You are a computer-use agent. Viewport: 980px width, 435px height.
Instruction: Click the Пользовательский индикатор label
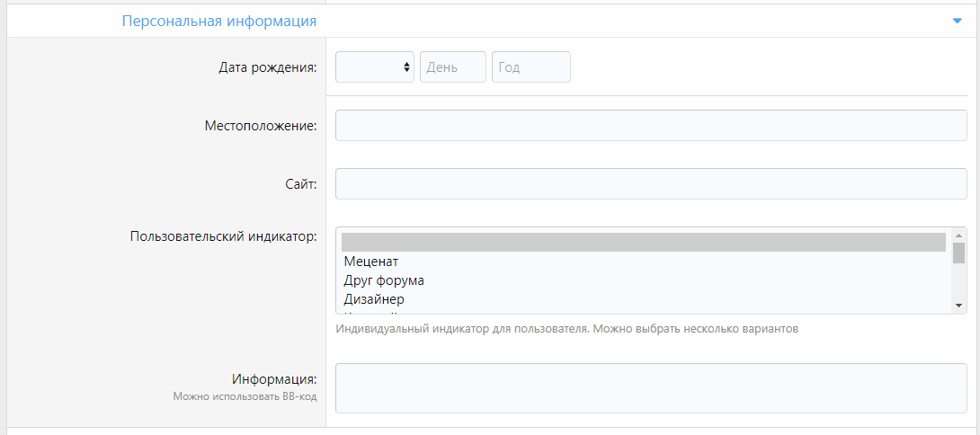(x=223, y=237)
